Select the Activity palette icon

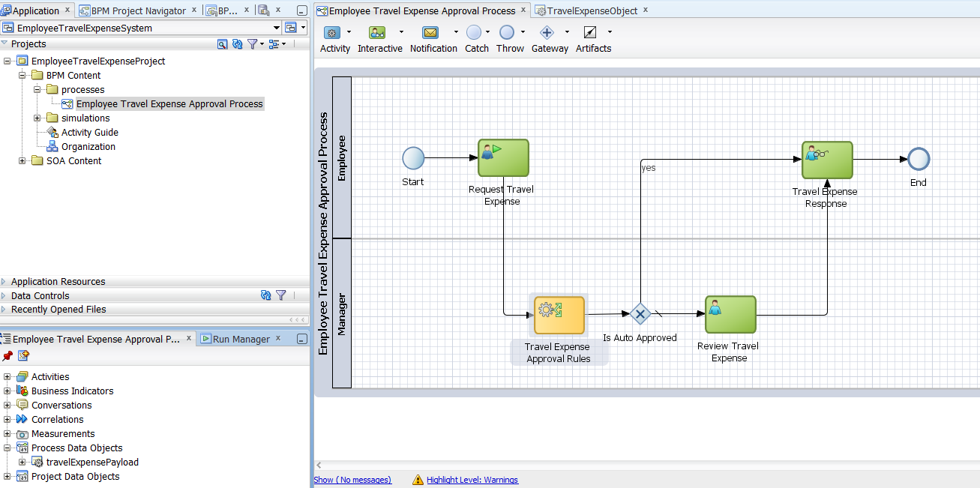(332, 32)
